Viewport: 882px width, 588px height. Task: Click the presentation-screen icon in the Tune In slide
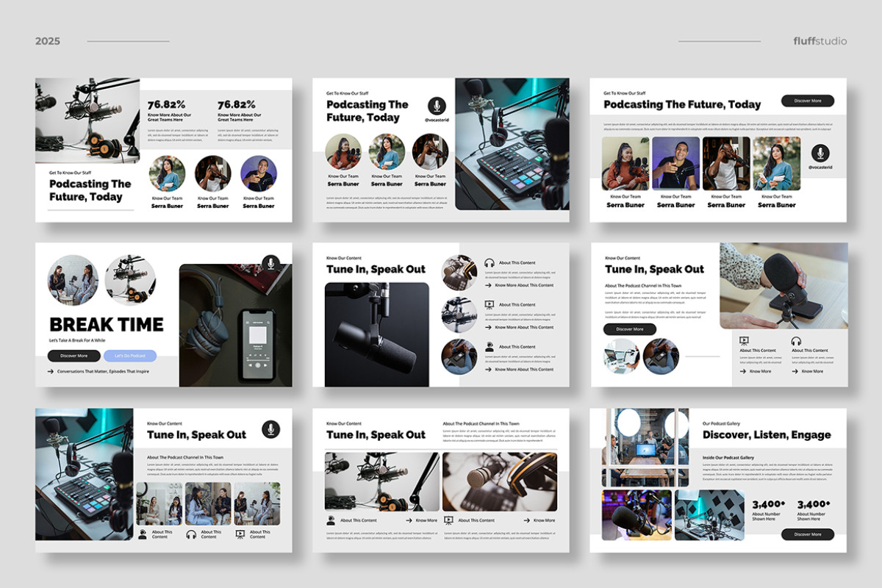(490, 304)
